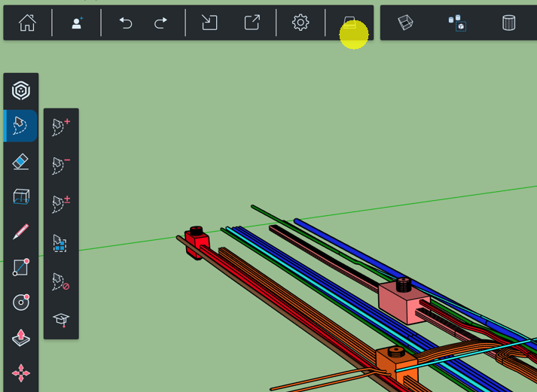Viewport: 537px width, 392px height.
Task: Open the graduation cap tutorial option
Action: pos(61,320)
